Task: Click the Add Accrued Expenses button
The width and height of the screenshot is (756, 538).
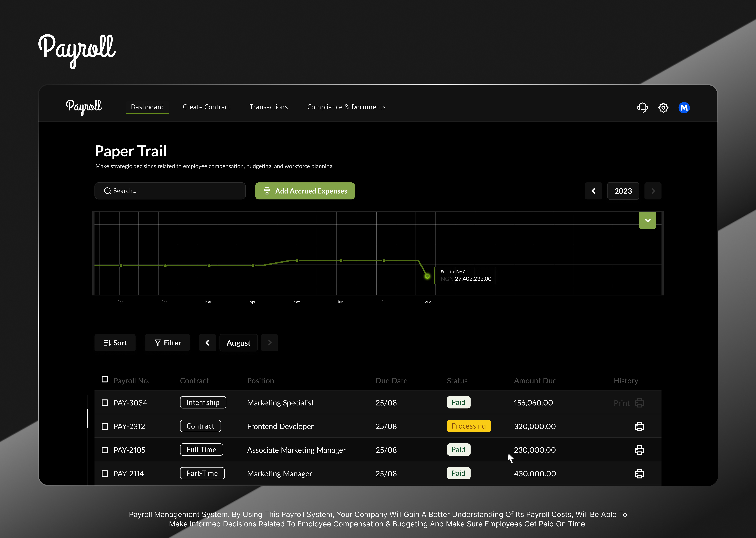Action: coord(305,191)
